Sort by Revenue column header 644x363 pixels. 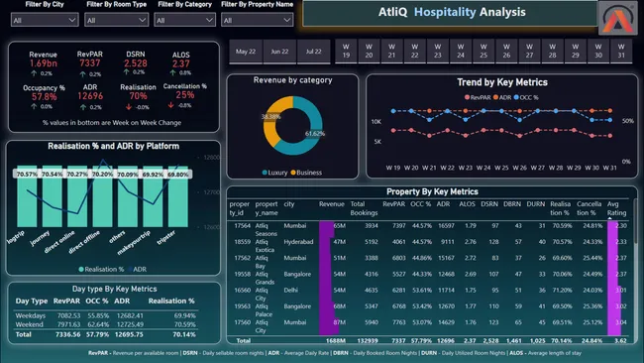pos(332,204)
